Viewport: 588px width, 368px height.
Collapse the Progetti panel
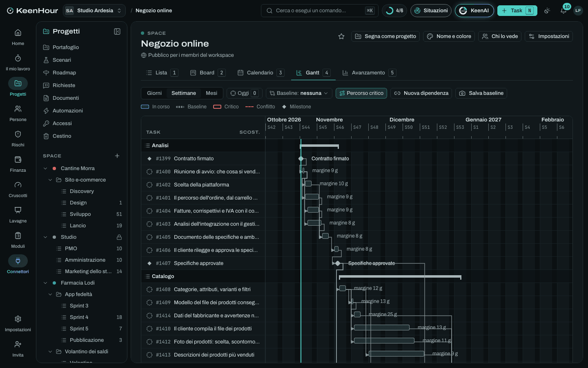tap(117, 31)
